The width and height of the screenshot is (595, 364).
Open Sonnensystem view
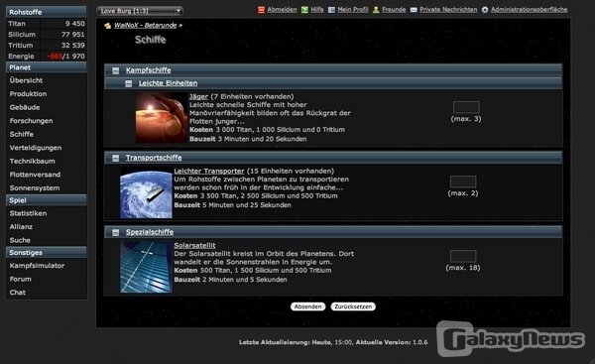[x=35, y=188]
